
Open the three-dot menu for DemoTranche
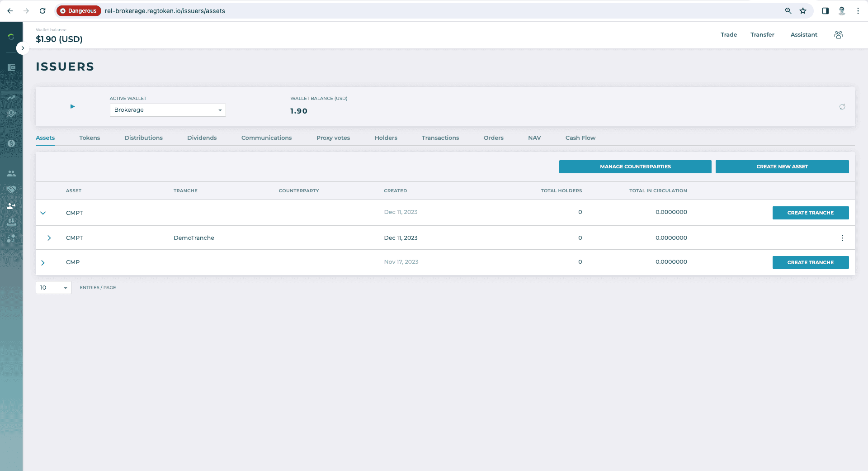pos(842,238)
